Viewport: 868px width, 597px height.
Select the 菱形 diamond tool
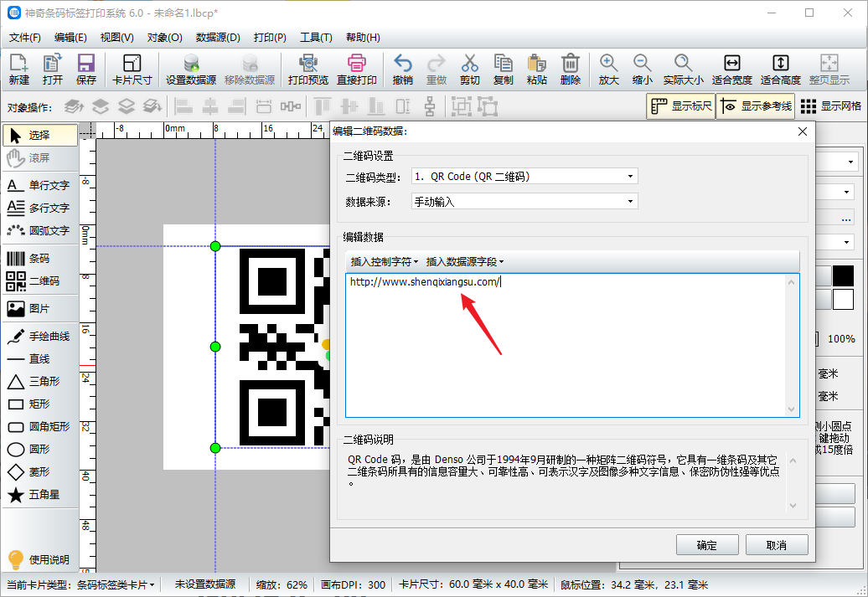[39, 472]
